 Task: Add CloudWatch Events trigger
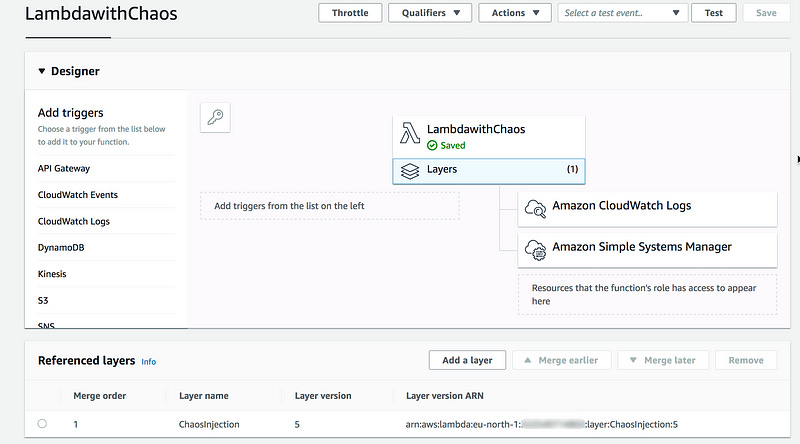(78, 195)
